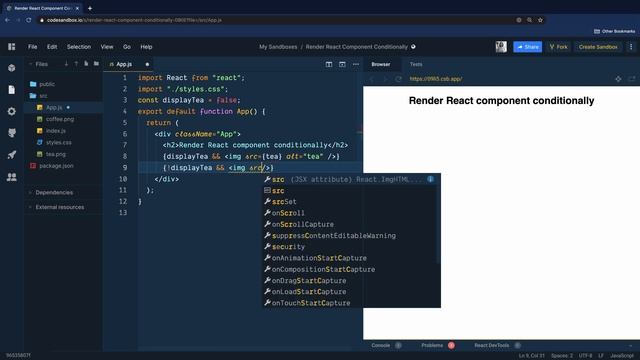Fork the sandbox
Image resolution: width=640 pixels, height=360 pixels.
point(558,47)
